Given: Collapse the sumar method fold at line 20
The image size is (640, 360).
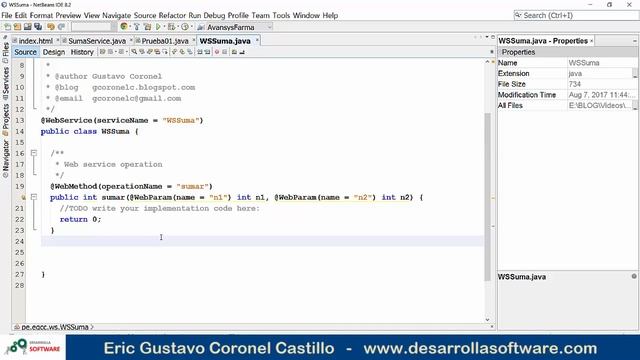Looking at the screenshot, I should tap(34, 197).
